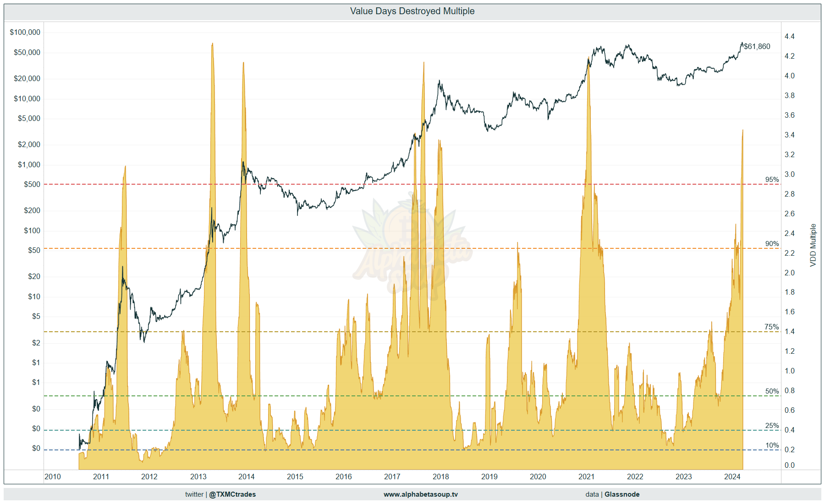Click the "2019" year tick label
Viewport: 825px width, 504px height.
pos(489,477)
